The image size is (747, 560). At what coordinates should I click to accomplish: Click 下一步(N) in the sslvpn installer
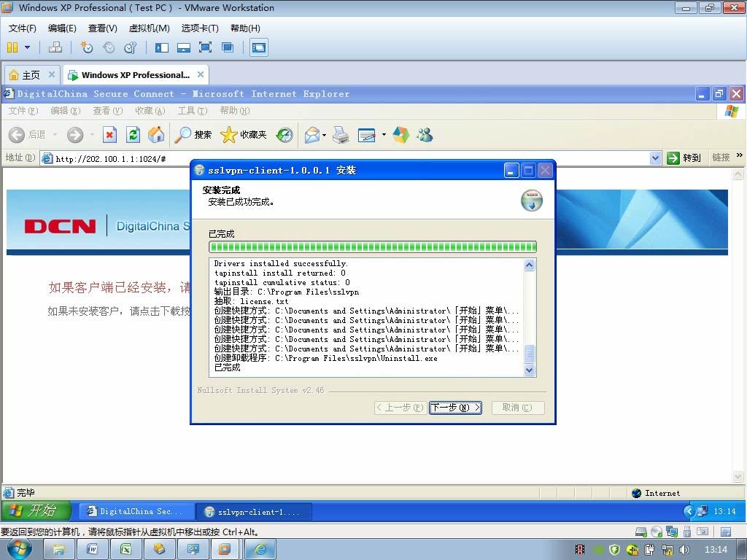coord(455,408)
